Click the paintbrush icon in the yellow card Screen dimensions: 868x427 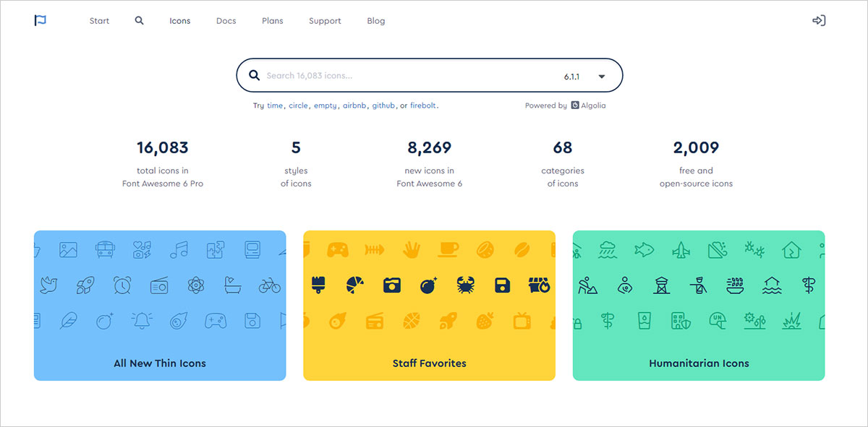[x=318, y=285]
